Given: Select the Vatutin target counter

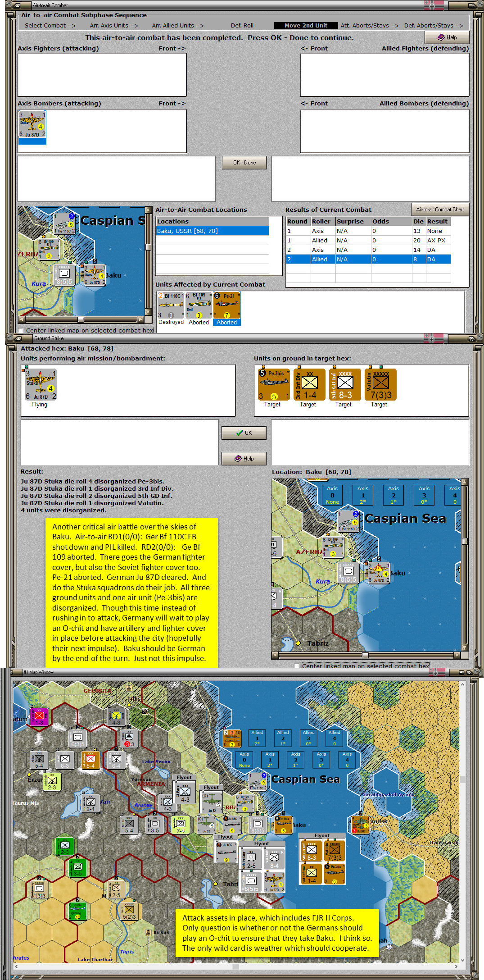Looking at the screenshot, I should pyautogui.click(x=380, y=384).
